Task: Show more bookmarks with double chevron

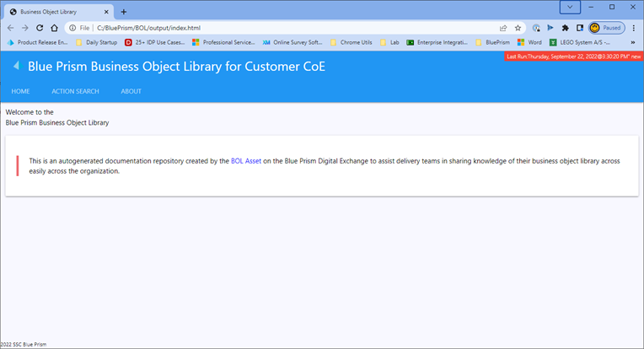Action: [x=633, y=42]
